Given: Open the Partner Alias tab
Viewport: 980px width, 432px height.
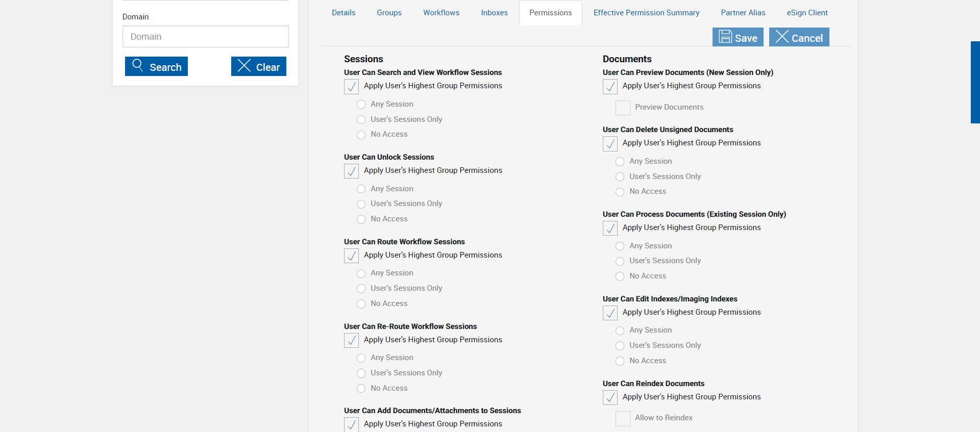Looking at the screenshot, I should tap(743, 13).
